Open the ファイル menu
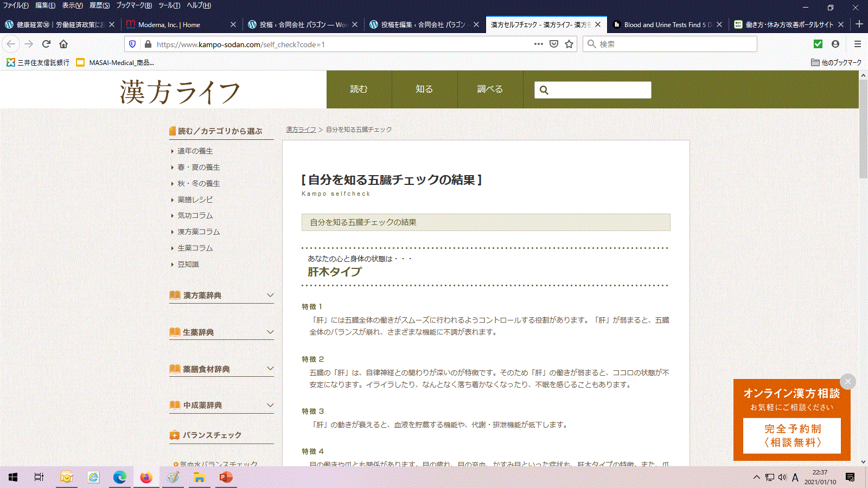Viewport: 868px width, 488px height. pos(16,5)
